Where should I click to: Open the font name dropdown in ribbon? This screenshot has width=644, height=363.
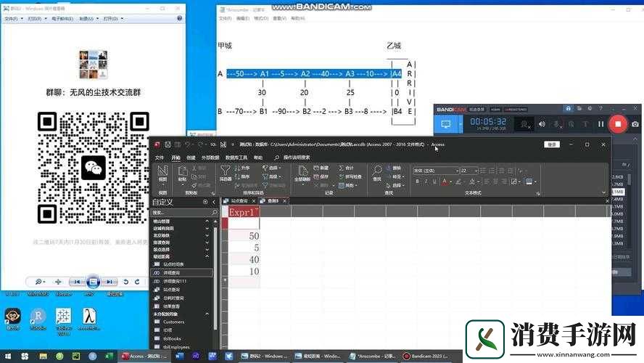point(435,171)
